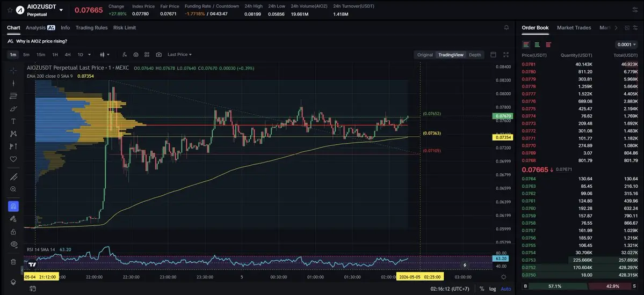
Task: Show sell orders only view
Action: click(x=548, y=45)
